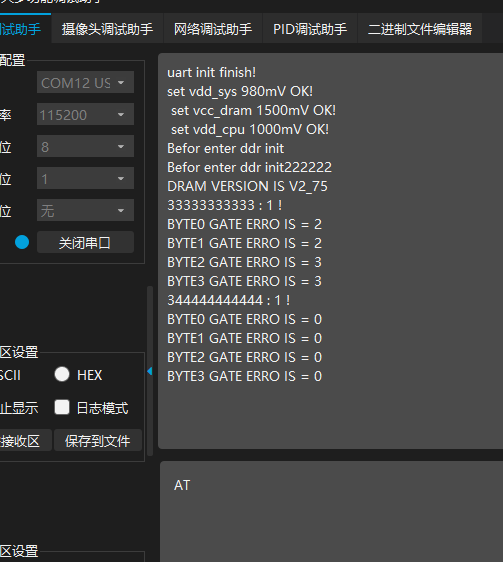Image resolution: width=503 pixels, height=562 pixels.
Task: Open the COM12 port dropdown
Action: tap(85, 82)
